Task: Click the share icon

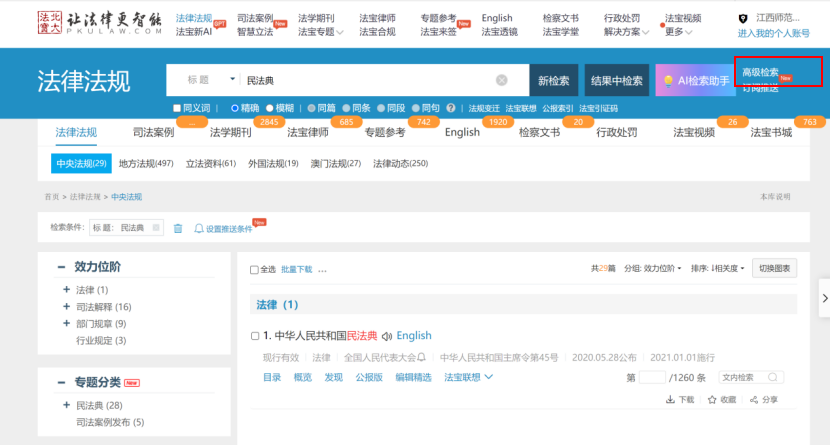Action: point(754,399)
